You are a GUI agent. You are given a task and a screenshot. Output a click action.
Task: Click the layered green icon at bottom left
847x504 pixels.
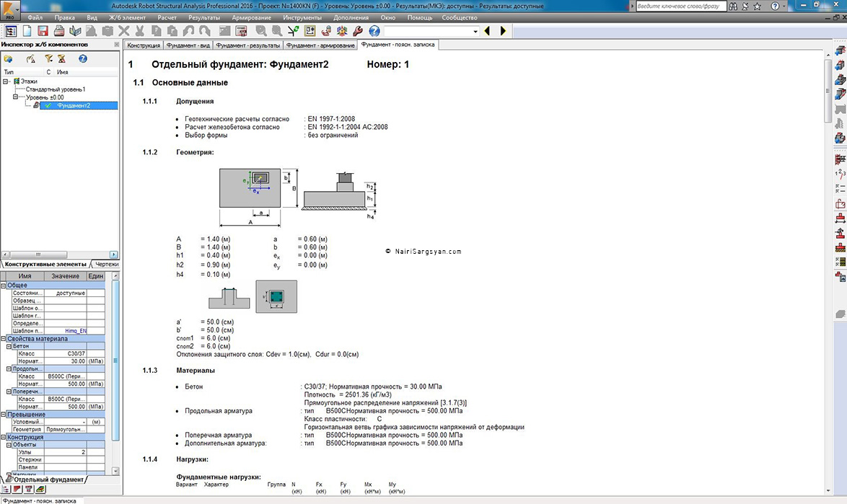click(40, 490)
